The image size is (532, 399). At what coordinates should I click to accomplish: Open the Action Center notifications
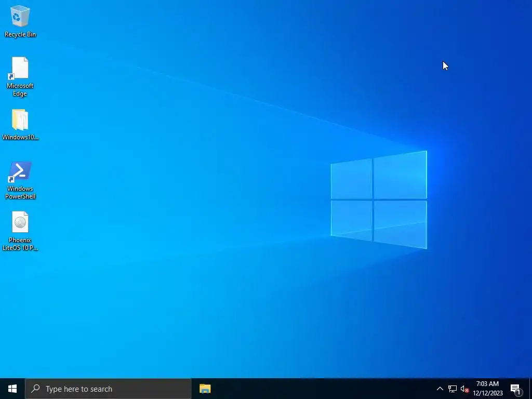[516, 389]
